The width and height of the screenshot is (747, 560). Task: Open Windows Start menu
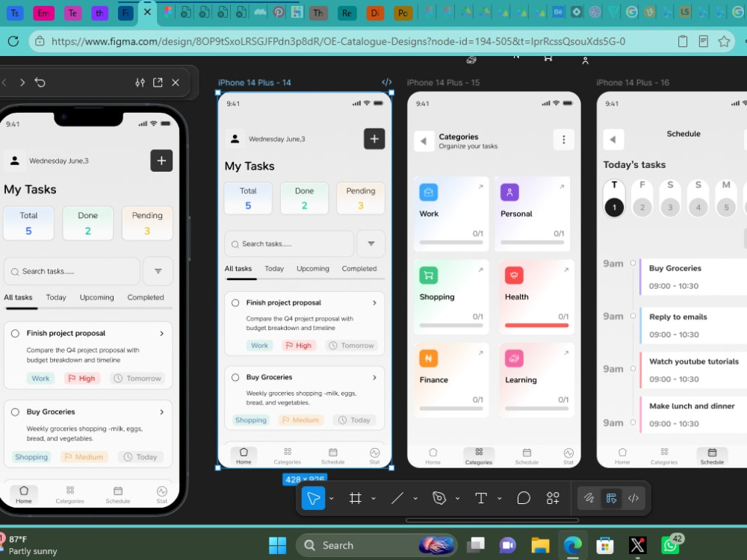[x=277, y=545]
